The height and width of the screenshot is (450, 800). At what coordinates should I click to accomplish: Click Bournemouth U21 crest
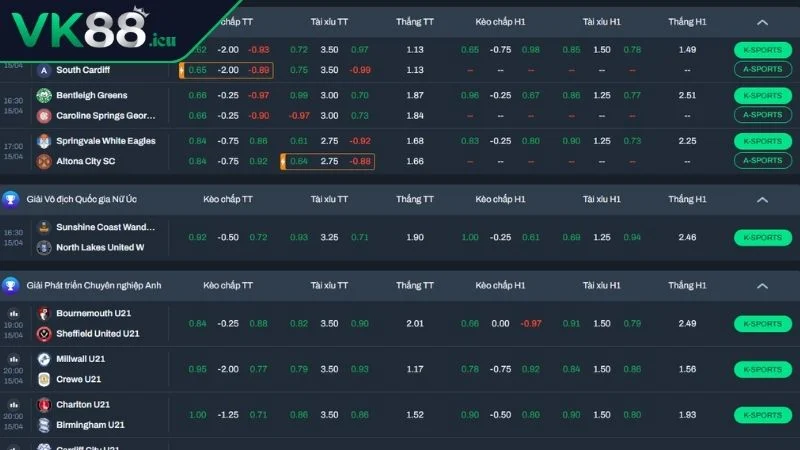click(44, 313)
